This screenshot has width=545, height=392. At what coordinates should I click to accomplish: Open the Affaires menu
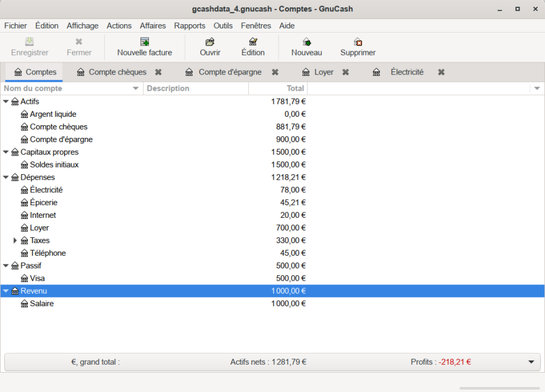tap(153, 25)
